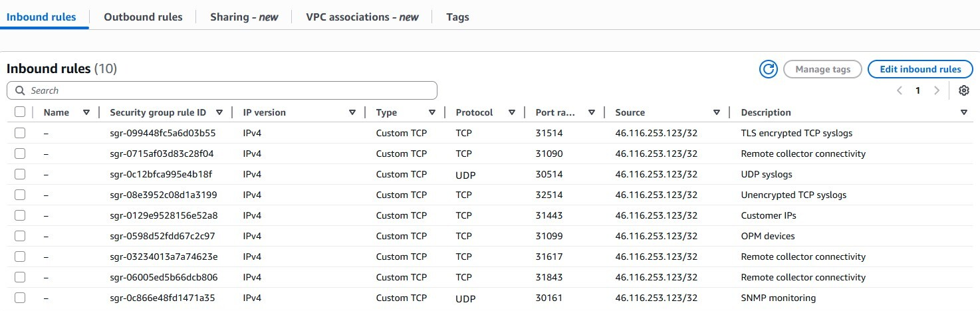The image size is (980, 311).
Task: Click Edit inbound rules button
Action: tap(920, 69)
